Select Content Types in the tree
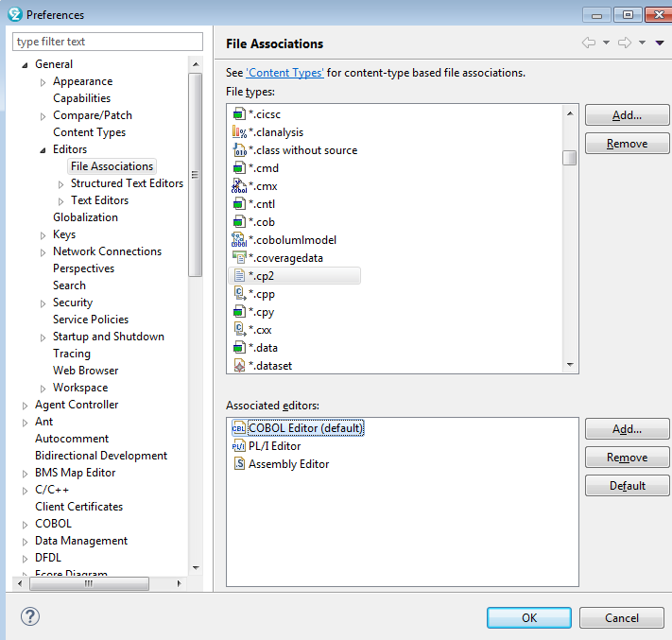672x640 pixels. pos(89,132)
